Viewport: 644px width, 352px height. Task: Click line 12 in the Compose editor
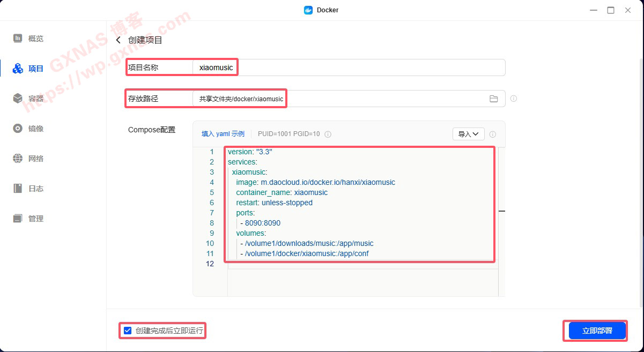359,264
